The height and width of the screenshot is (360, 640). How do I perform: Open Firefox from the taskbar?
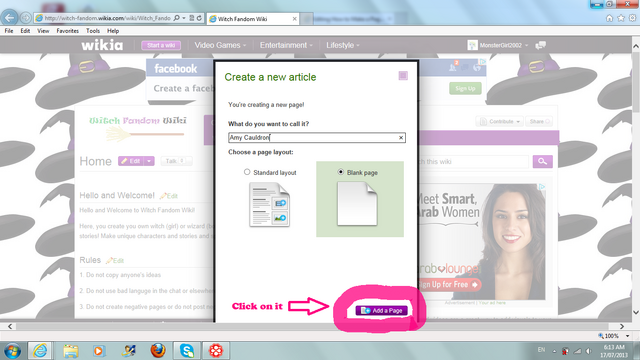pyautogui.click(x=158, y=351)
